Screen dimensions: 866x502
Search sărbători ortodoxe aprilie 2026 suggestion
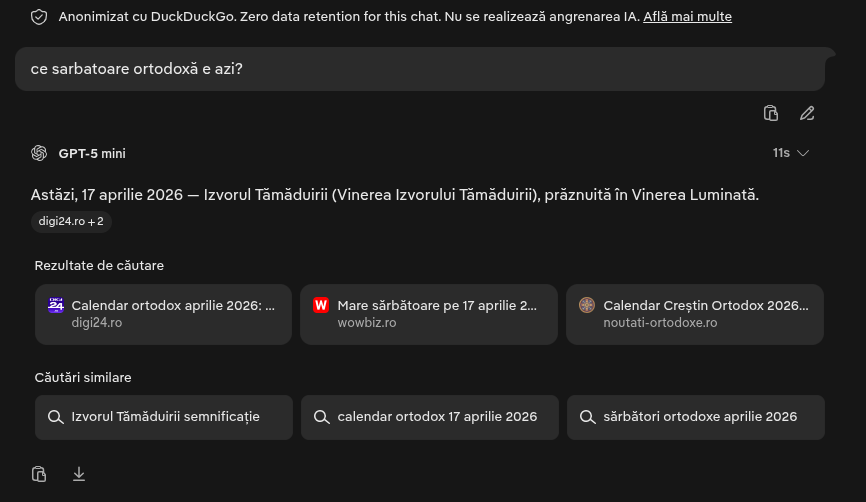(x=700, y=417)
